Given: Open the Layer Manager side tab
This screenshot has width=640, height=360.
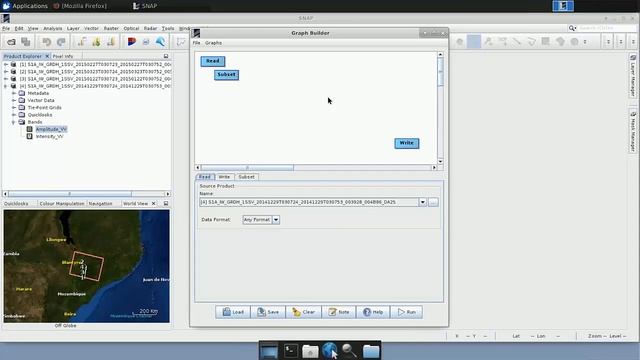Looking at the screenshot, I should click(x=633, y=76).
